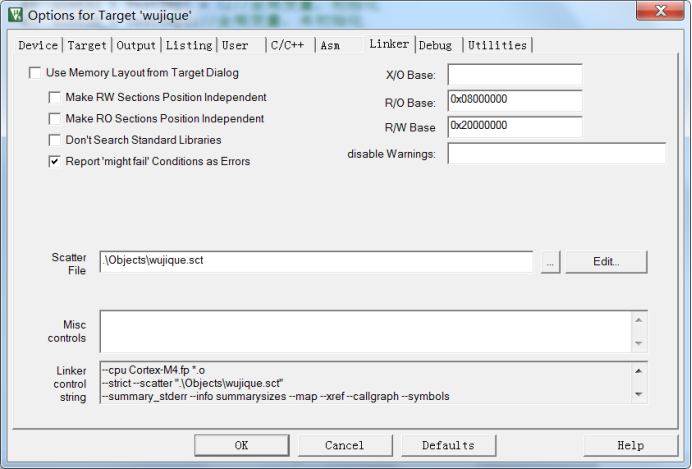Click the scatter file browse '...' button
This screenshot has height=469, width=692.
(x=550, y=263)
